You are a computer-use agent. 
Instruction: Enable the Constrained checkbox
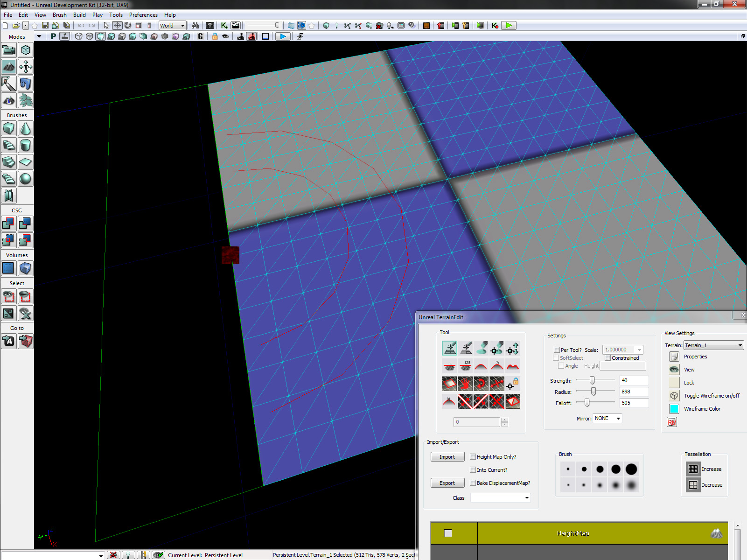point(607,358)
